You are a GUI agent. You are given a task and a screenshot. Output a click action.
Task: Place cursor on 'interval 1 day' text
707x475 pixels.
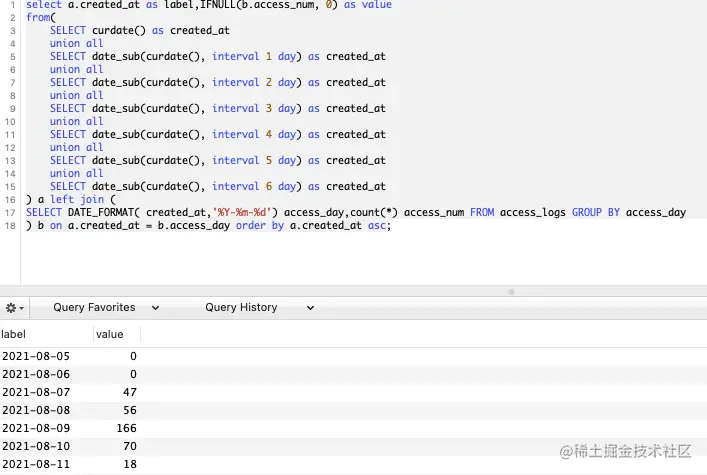click(253, 56)
